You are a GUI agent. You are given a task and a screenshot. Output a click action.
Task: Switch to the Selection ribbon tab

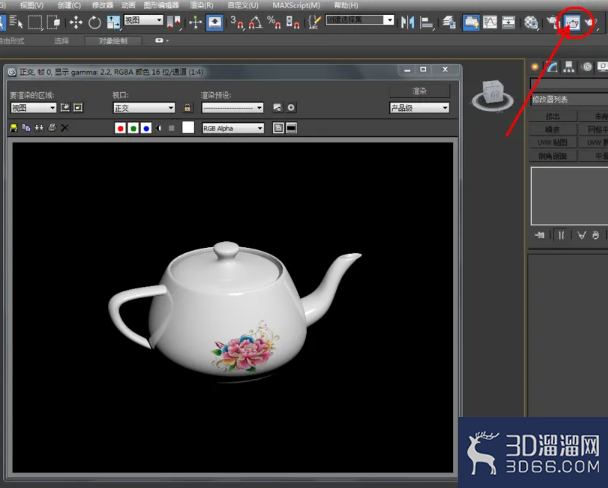coord(62,41)
